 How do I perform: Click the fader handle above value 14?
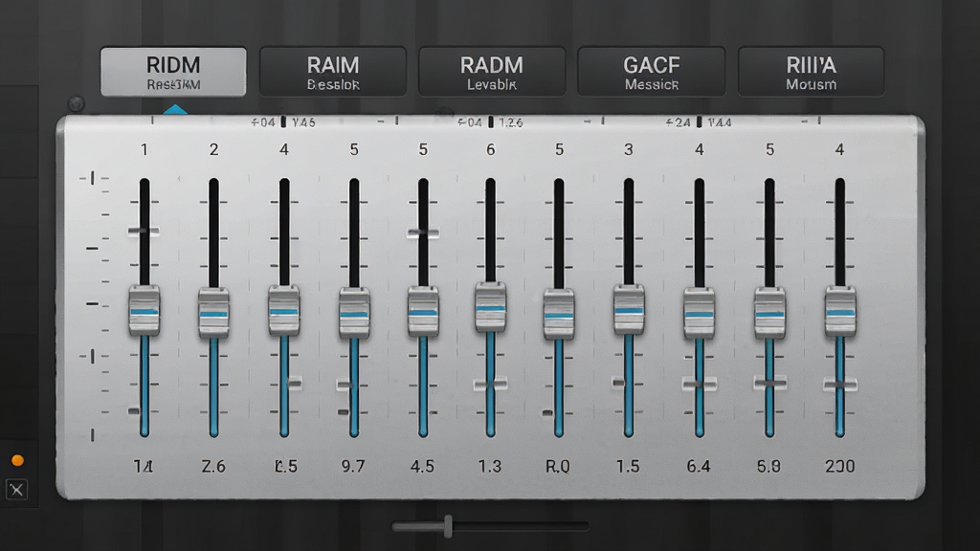coord(145,311)
